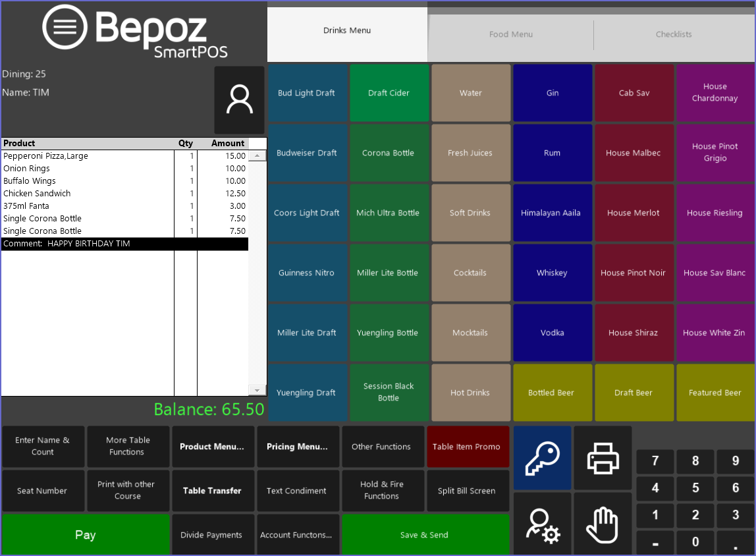Open Account Functions... menu

click(297, 535)
